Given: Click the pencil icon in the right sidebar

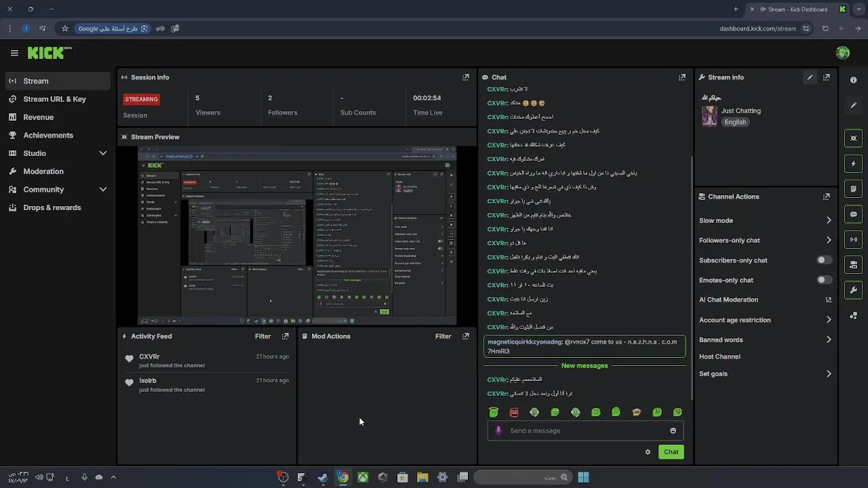Looking at the screenshot, I should [853, 105].
